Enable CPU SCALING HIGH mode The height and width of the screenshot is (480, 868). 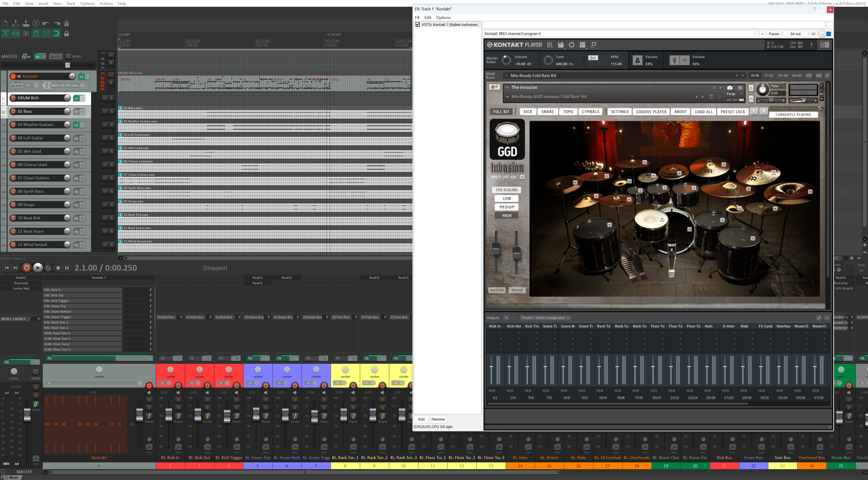click(x=507, y=215)
